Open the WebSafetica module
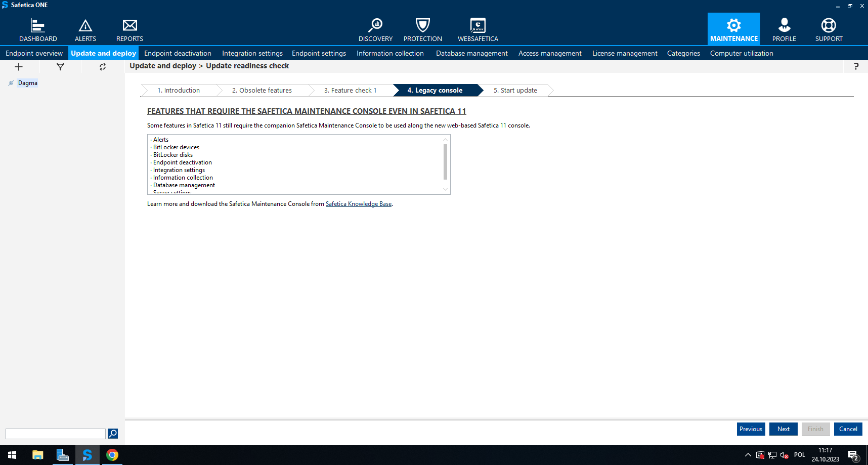 478,30
